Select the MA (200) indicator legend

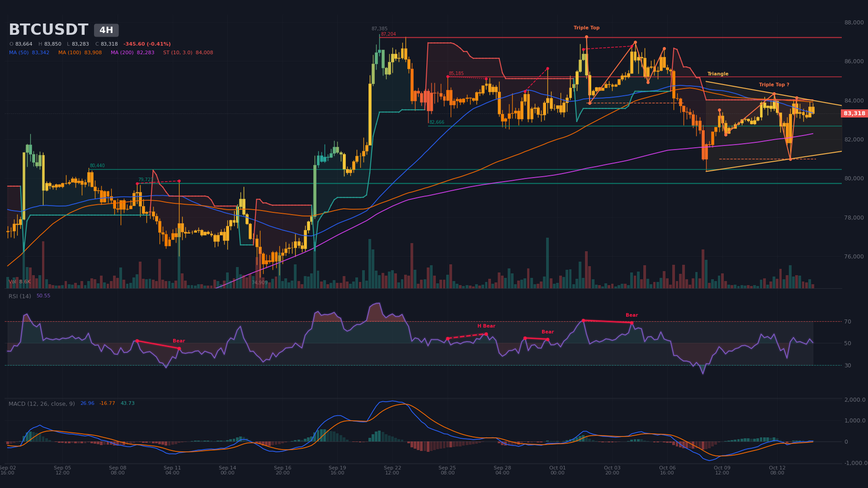pyautogui.click(x=132, y=53)
